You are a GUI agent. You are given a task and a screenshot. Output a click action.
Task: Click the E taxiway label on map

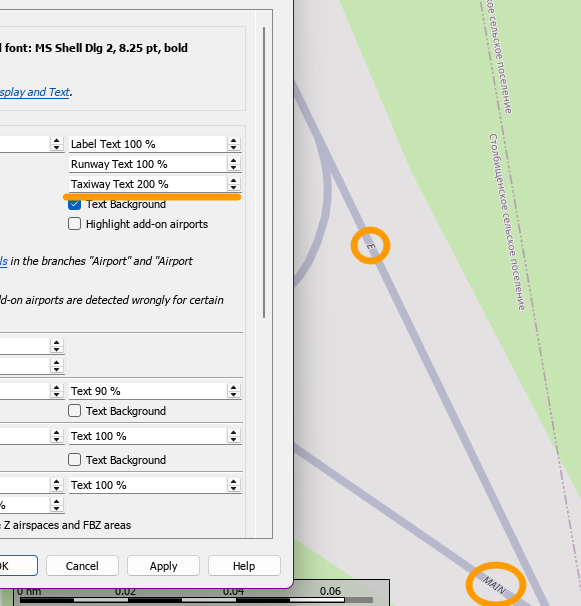[x=370, y=246]
